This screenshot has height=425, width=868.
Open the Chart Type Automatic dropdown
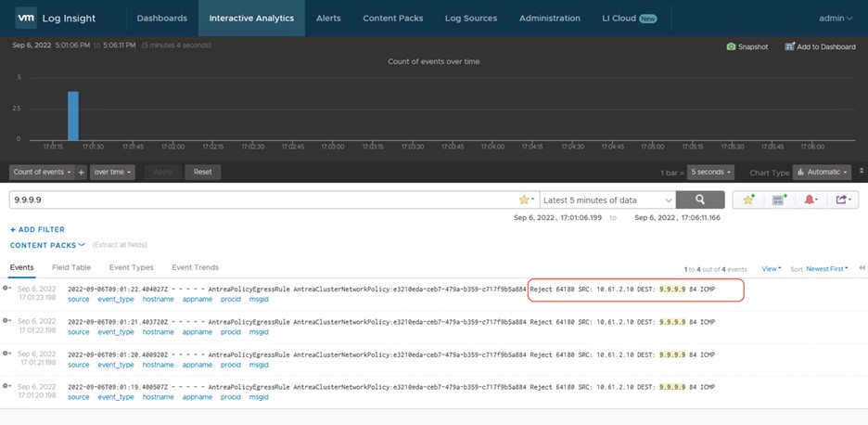822,172
